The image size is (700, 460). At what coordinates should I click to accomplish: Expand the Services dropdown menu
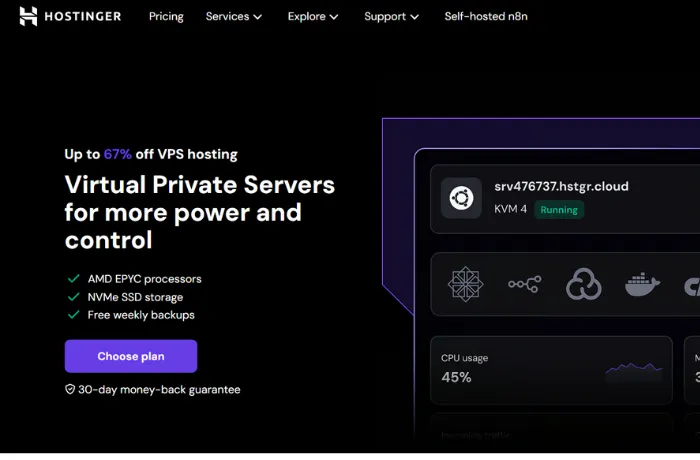click(x=234, y=17)
